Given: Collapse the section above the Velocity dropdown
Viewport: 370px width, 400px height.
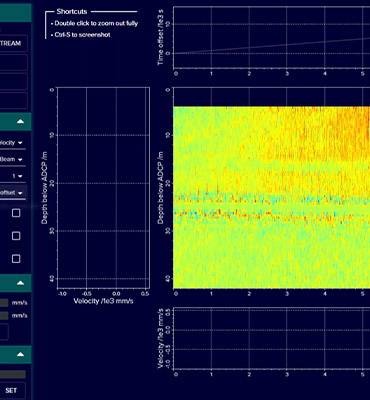Looking at the screenshot, I should pos(20,122).
